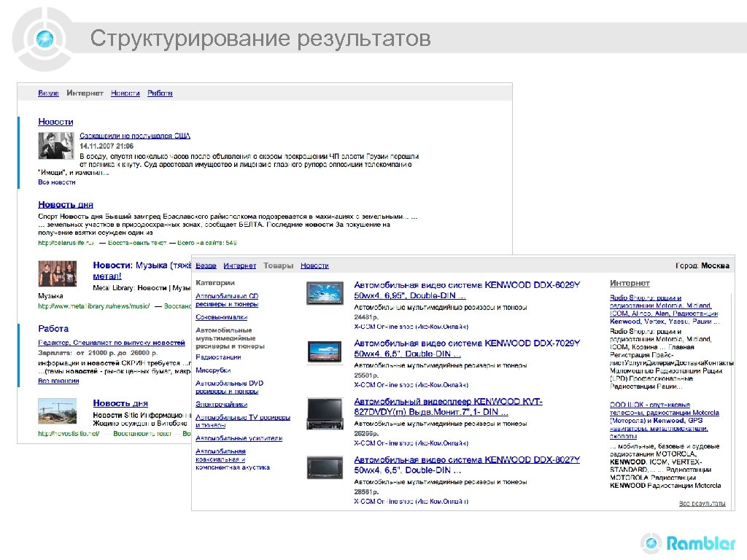Select the Автомобильная коаксиальная акустика category
This screenshot has width=747, height=560.
pyautogui.click(x=233, y=459)
